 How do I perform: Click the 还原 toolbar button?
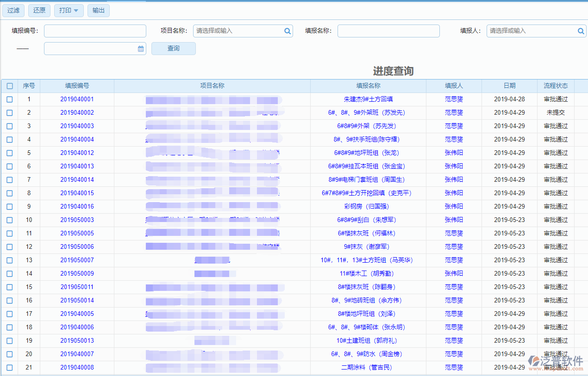pyautogui.click(x=39, y=11)
